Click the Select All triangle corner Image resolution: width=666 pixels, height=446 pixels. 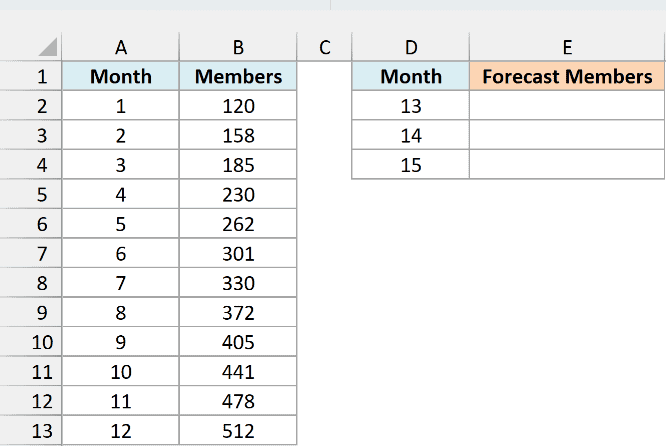pyautogui.click(x=47, y=47)
